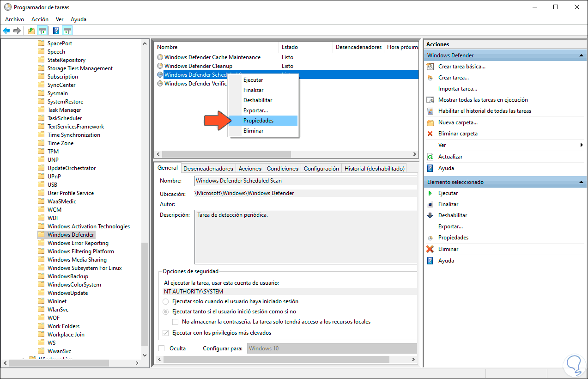The height and width of the screenshot is (379, 588).
Task: Collapse the Elemento seleccionado section
Action: tap(581, 182)
